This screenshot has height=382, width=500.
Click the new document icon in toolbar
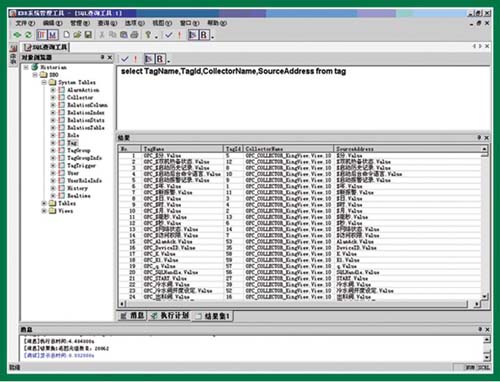67,35
